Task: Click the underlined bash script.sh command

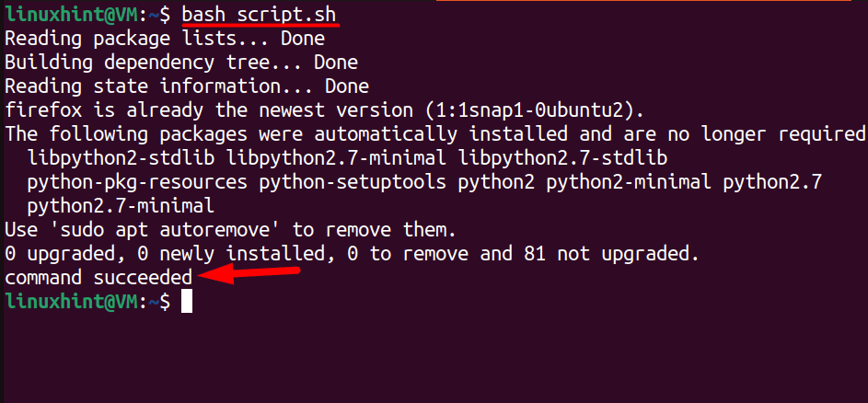Action: (x=259, y=15)
